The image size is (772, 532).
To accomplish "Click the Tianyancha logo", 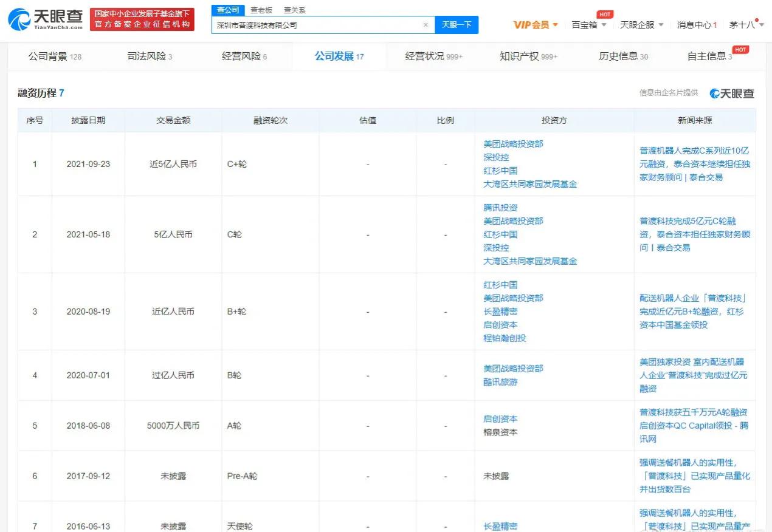I will click(x=46, y=19).
